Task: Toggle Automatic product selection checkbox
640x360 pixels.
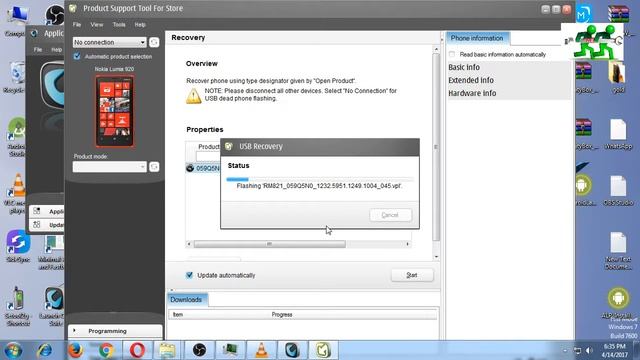Action: (x=77, y=56)
